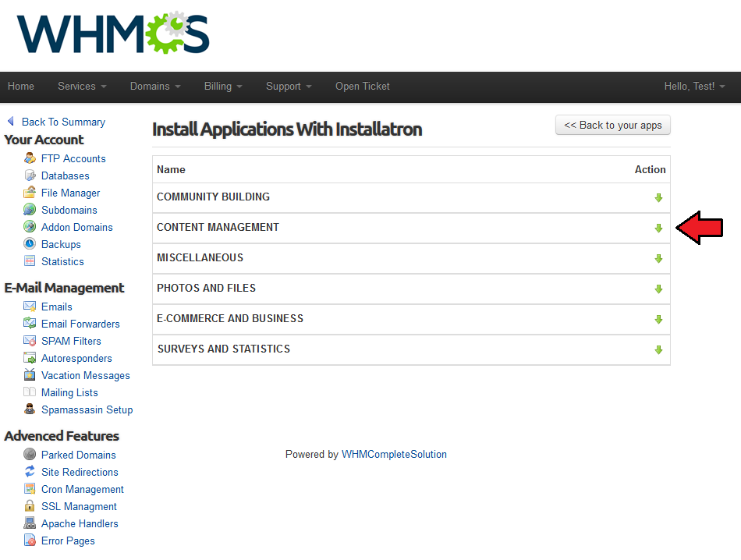Click the SPAM Filters icon
The height and width of the screenshot is (560, 741).
click(30, 341)
